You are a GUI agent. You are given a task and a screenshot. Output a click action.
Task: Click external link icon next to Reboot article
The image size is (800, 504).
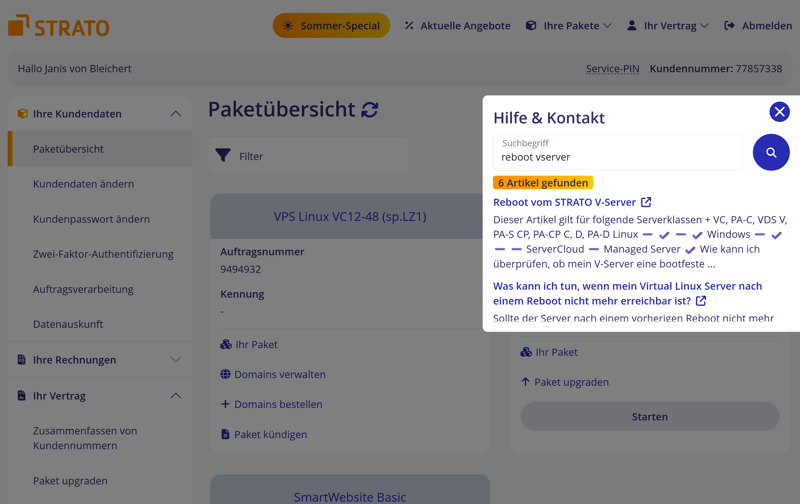point(646,202)
